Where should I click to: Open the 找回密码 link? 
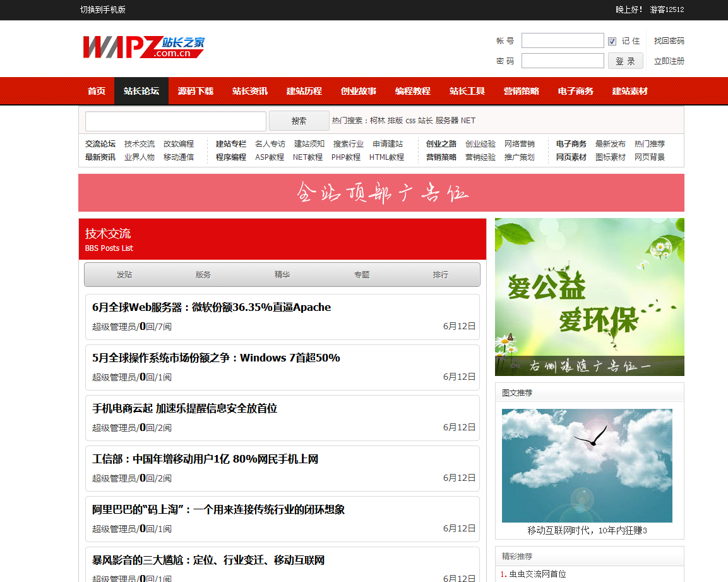point(669,41)
